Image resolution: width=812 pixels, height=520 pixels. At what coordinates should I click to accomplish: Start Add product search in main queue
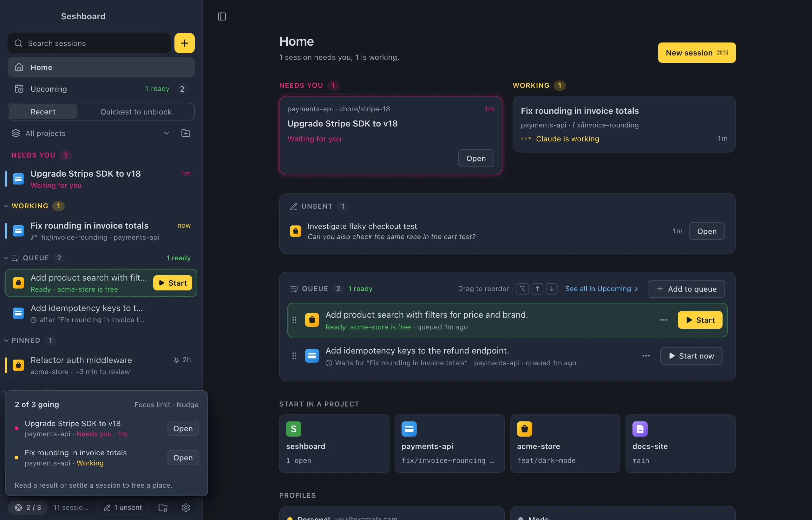tap(700, 320)
